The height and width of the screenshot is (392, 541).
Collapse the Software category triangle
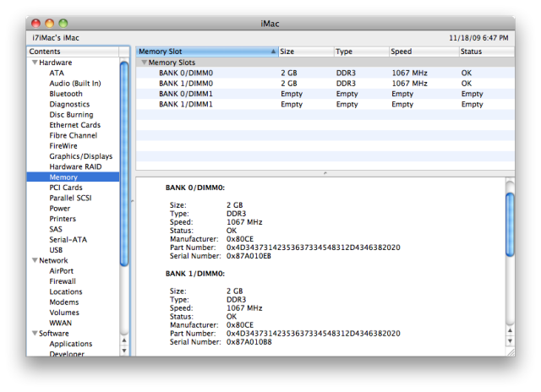click(35, 333)
